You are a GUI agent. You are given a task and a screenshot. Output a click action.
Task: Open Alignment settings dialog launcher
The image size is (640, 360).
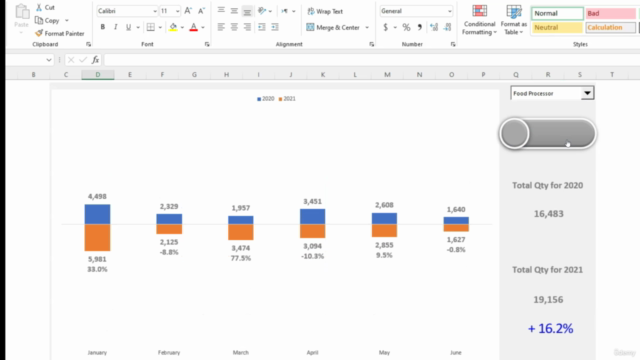click(371, 44)
